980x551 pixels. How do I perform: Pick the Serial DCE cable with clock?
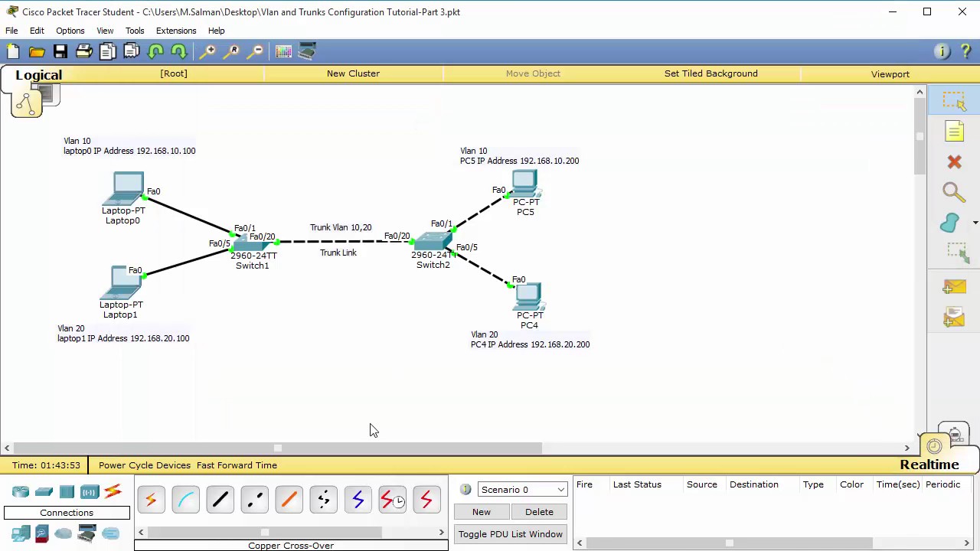(392, 500)
